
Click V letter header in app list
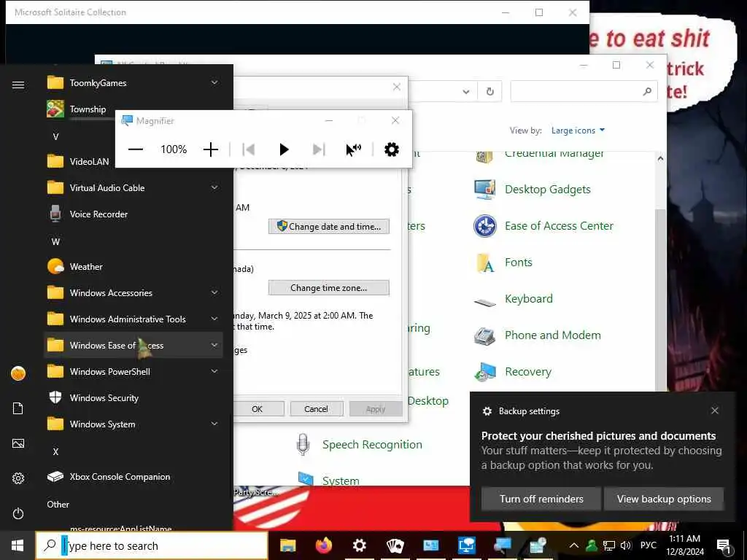point(55,136)
